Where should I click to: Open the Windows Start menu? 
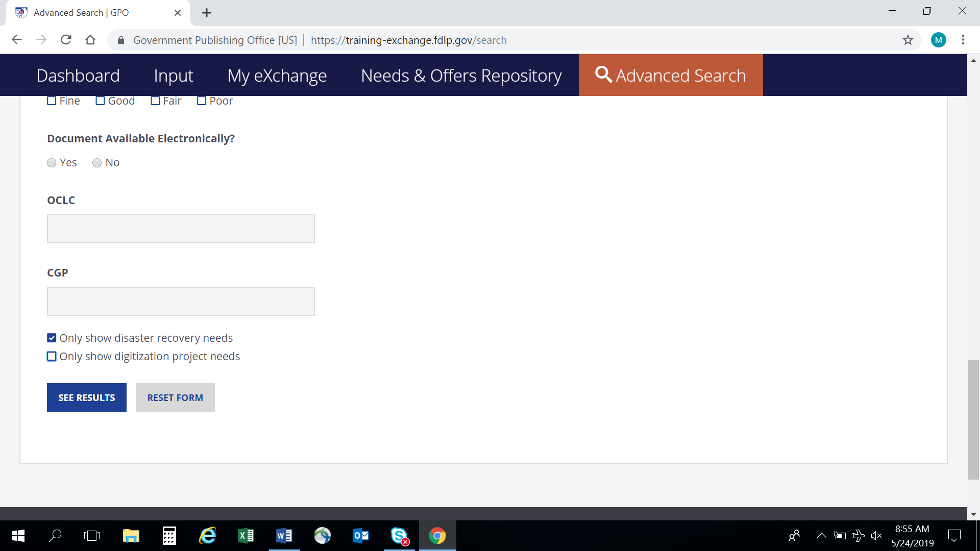[18, 536]
